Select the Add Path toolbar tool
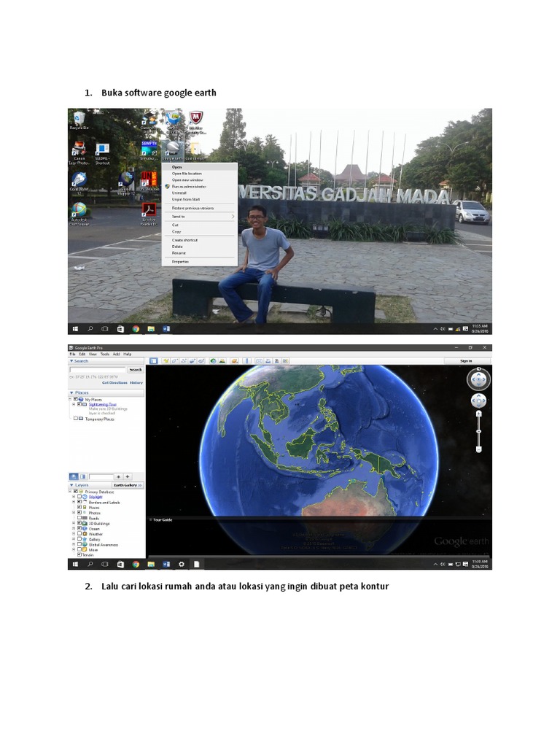Viewport: 560px width, 747px height. (183, 361)
